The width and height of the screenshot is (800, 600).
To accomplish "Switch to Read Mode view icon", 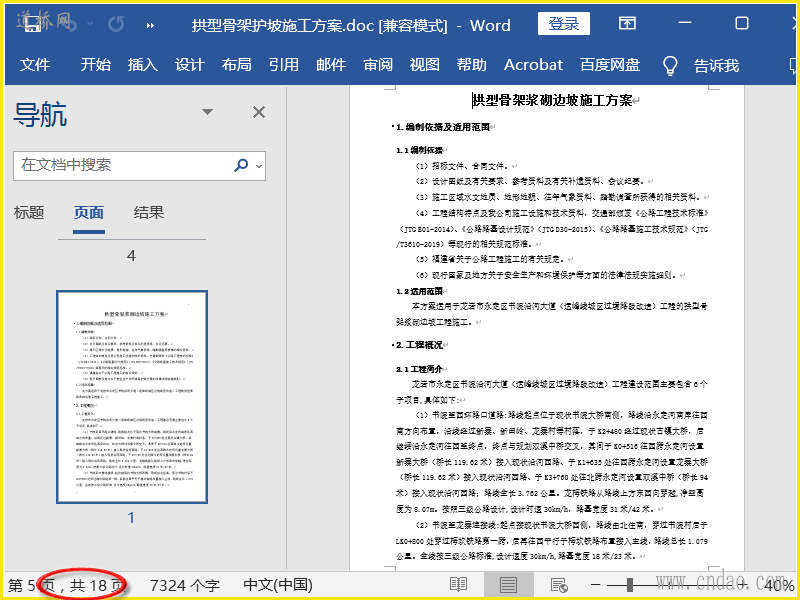I will coord(458,585).
